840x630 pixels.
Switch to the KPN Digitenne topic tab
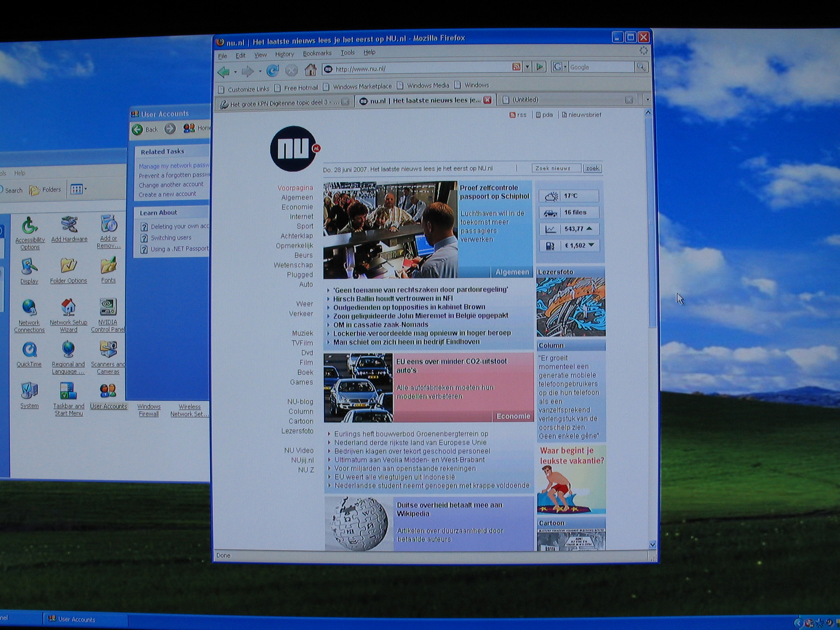click(284, 103)
